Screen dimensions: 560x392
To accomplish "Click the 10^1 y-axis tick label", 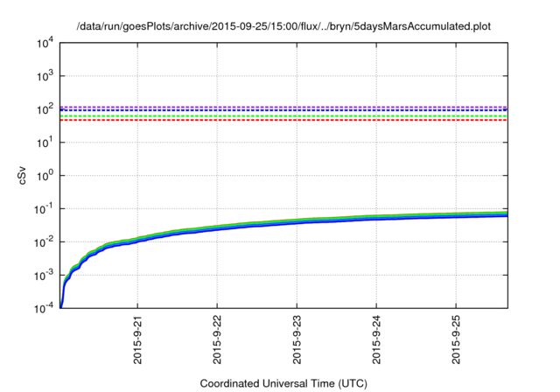I will (45, 143).
